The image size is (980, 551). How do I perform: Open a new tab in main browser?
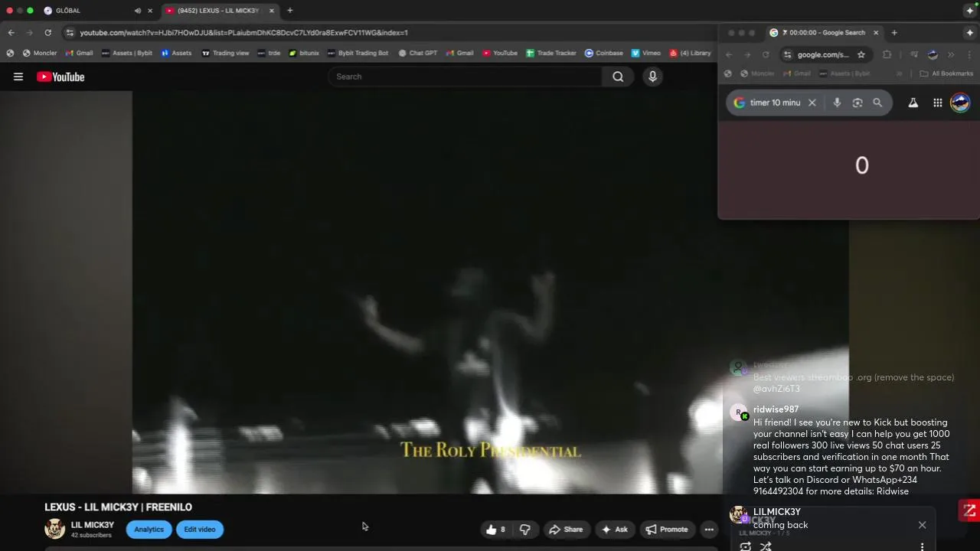(x=290, y=11)
